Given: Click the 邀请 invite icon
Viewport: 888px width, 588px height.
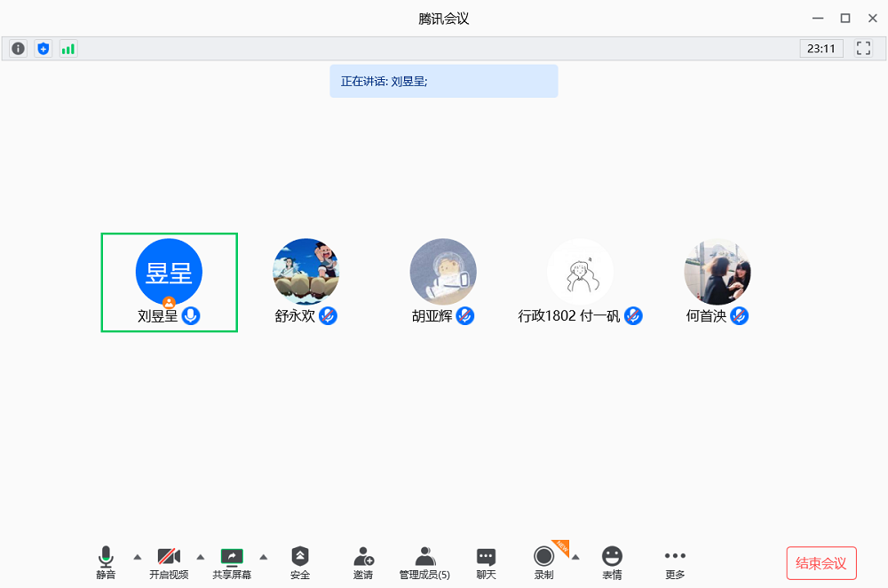Looking at the screenshot, I should (x=363, y=562).
